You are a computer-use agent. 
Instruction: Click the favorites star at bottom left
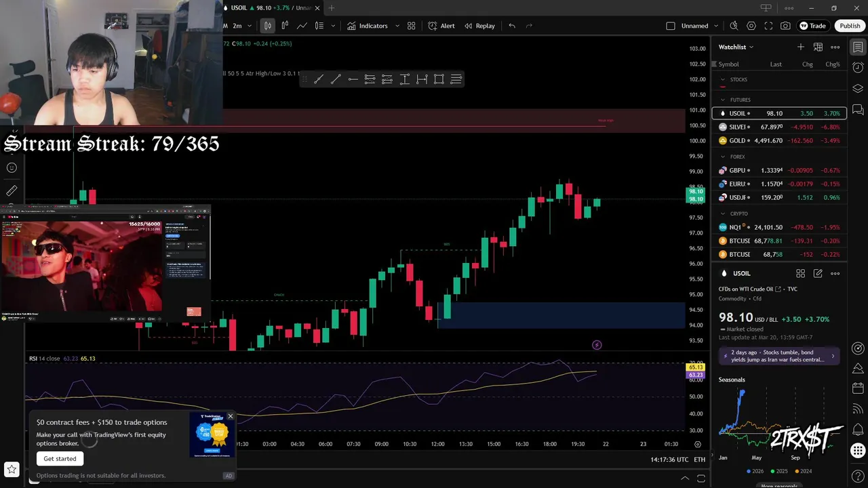pos(12,469)
